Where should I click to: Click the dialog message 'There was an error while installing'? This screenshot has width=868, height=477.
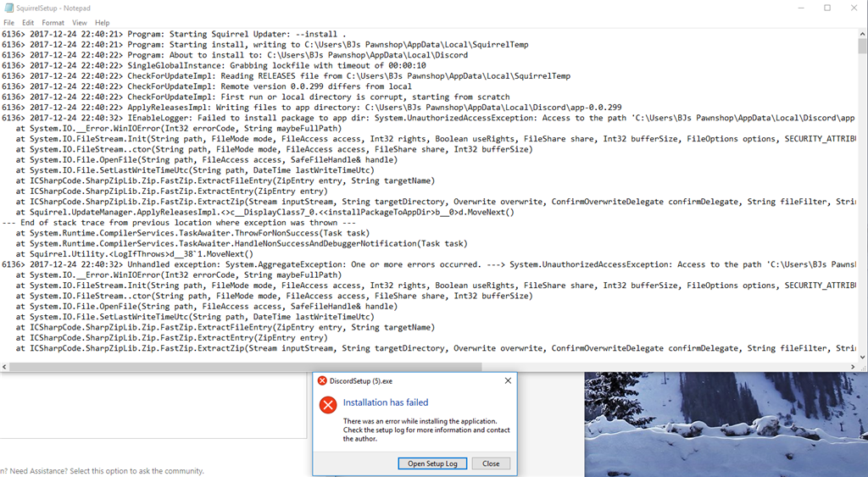pos(426,430)
